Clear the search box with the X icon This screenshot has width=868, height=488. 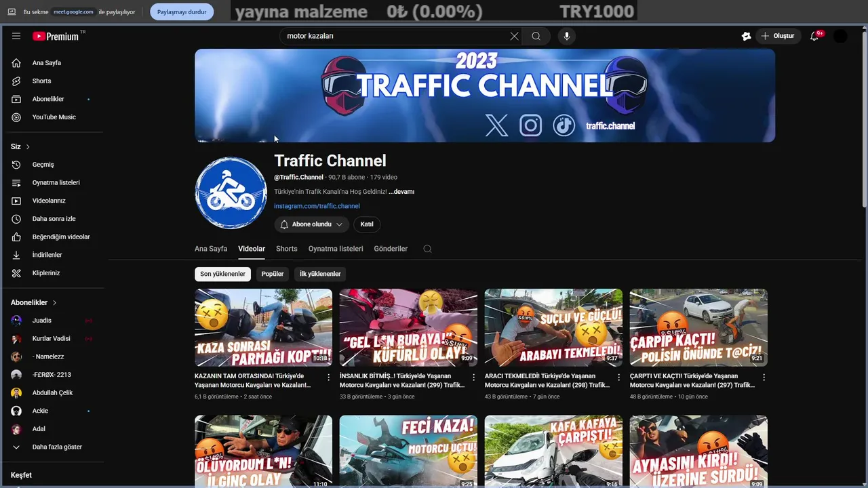pyautogui.click(x=514, y=36)
